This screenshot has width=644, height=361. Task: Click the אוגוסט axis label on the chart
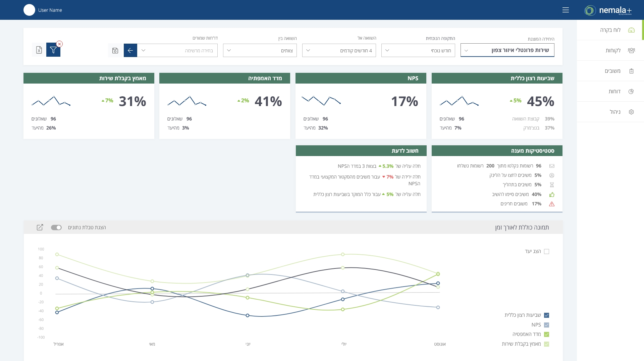(440, 344)
